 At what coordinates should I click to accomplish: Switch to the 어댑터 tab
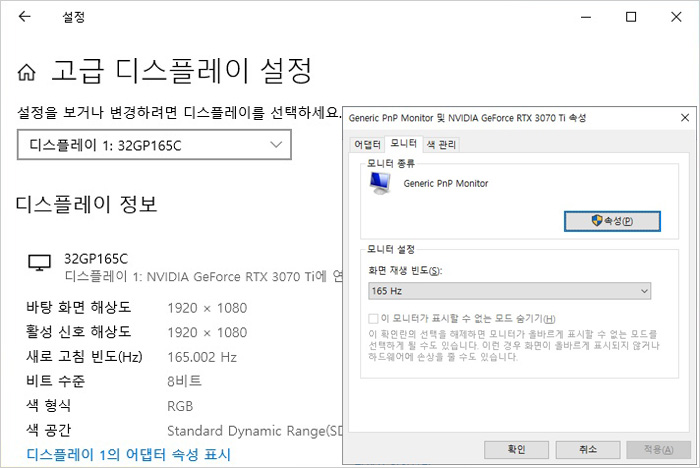pyautogui.click(x=368, y=144)
